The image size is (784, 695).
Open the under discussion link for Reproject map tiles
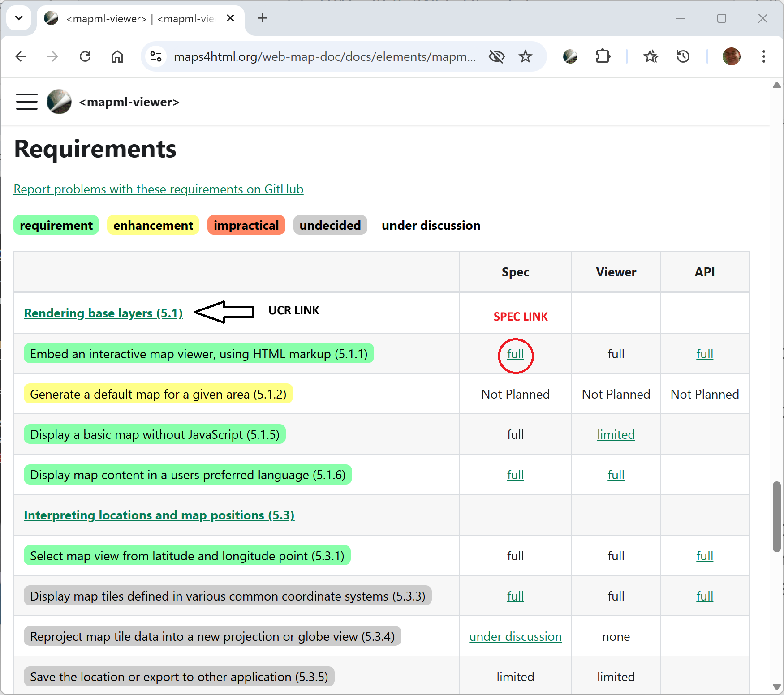pyautogui.click(x=515, y=636)
